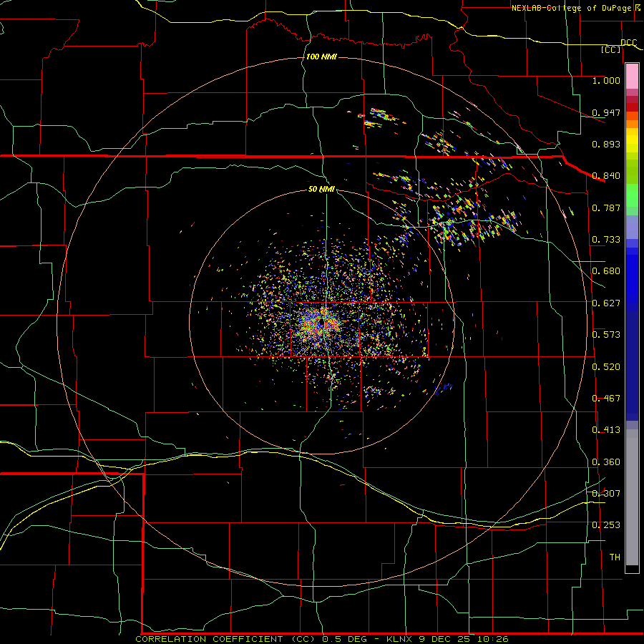Click the 50 NMI range ring label

[x=321, y=190]
